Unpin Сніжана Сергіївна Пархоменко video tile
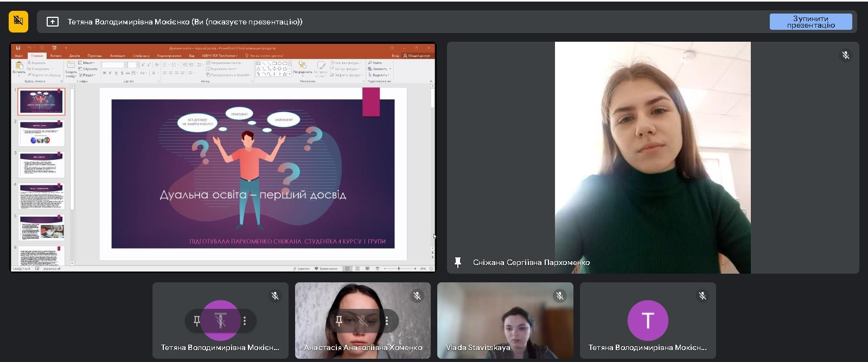This screenshot has width=868, height=362. click(458, 262)
